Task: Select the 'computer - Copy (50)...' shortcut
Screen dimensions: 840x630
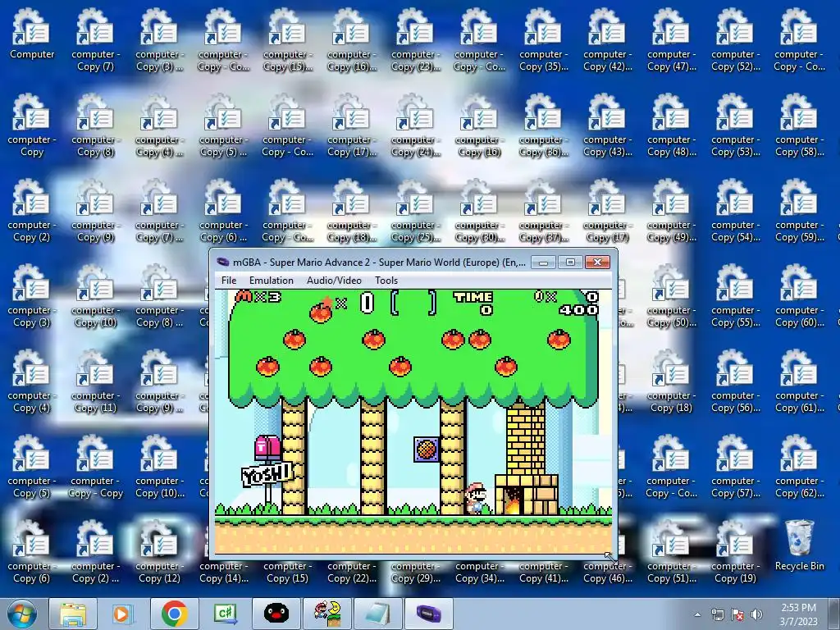Action: pos(671,295)
